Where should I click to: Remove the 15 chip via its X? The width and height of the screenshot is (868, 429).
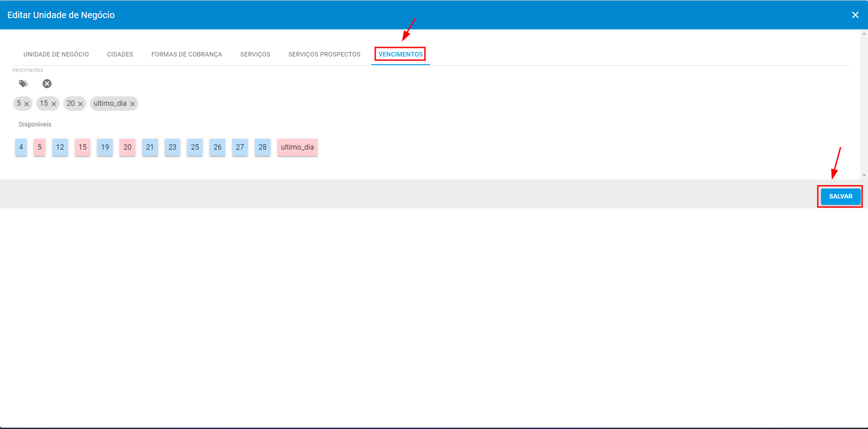point(54,104)
